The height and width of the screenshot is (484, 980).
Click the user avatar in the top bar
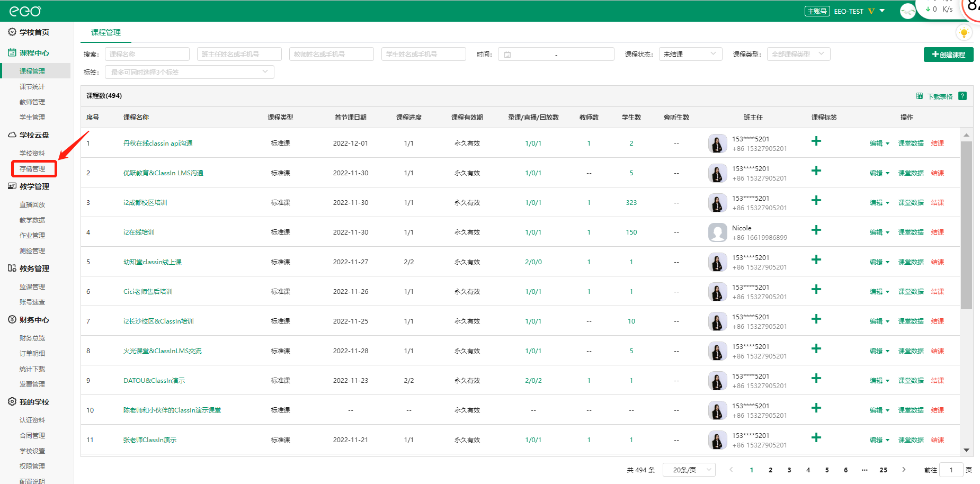(907, 11)
